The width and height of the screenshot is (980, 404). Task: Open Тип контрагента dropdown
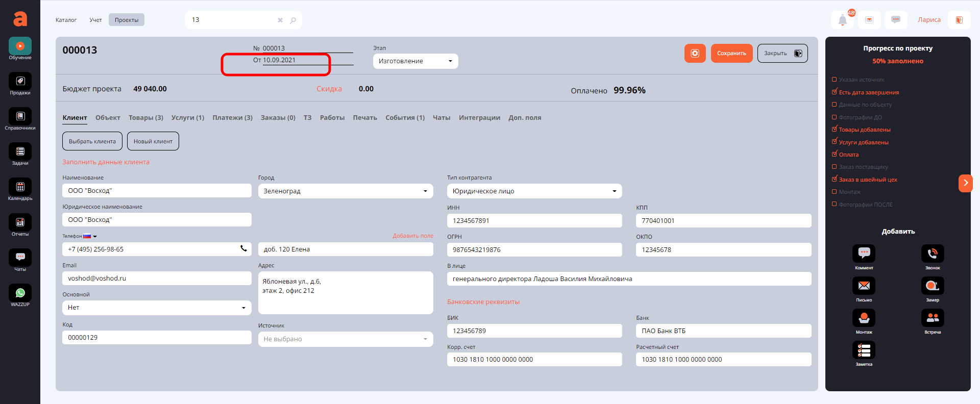pyautogui.click(x=534, y=191)
